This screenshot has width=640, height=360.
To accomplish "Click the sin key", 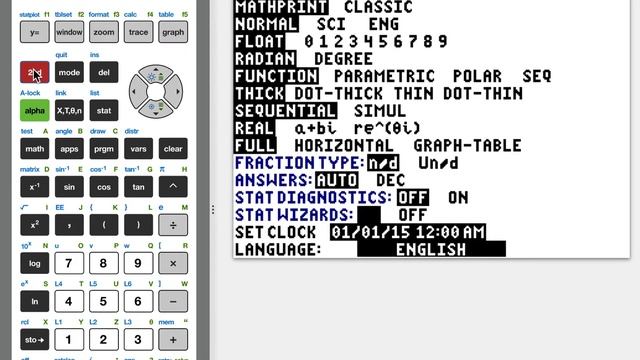I will click(x=69, y=187).
